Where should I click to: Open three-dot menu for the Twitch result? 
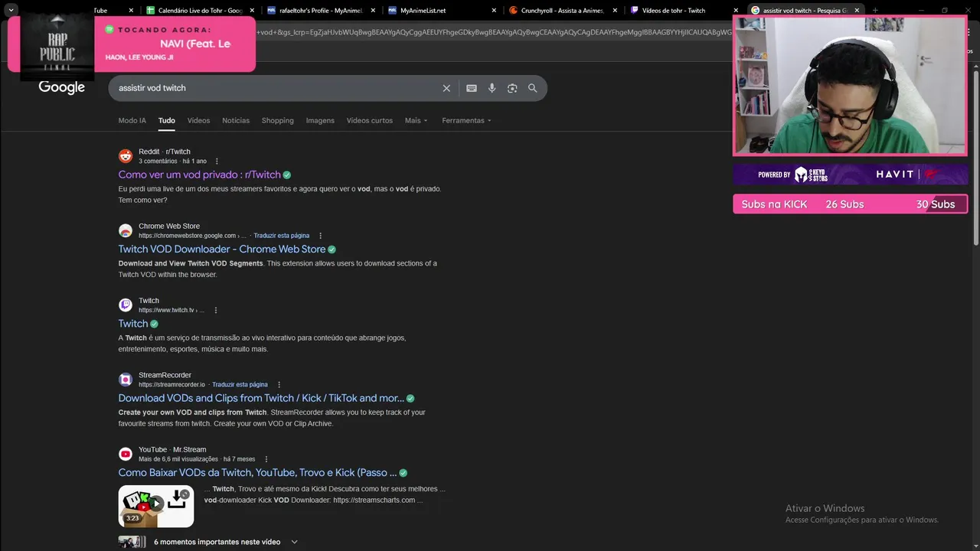point(216,310)
